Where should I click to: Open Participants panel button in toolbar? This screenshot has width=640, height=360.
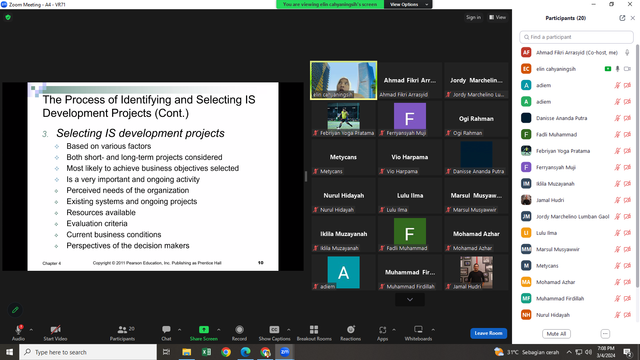122,332
